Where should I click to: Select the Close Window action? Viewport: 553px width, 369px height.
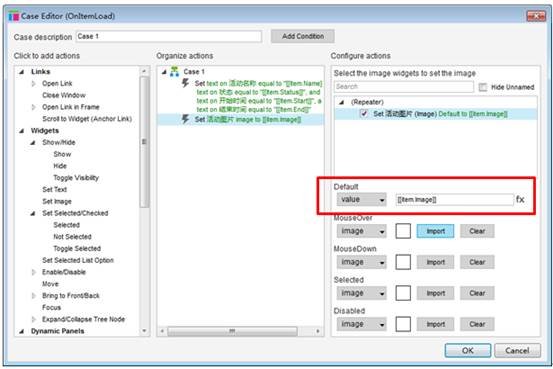click(x=63, y=95)
